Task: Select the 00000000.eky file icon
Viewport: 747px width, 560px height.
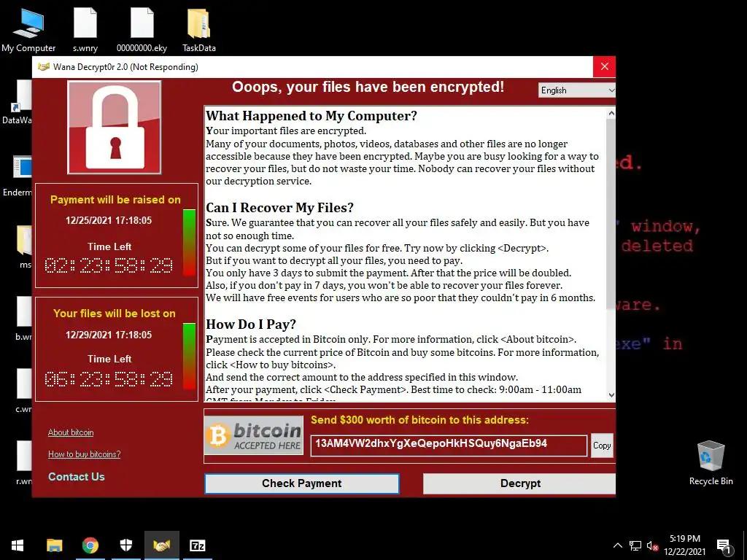Action: pyautogui.click(x=142, y=31)
